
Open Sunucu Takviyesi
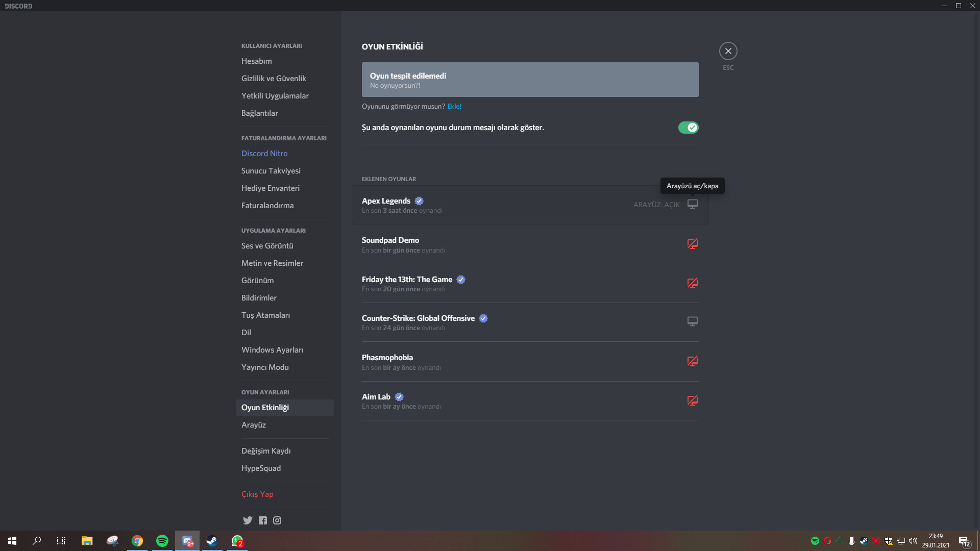pyautogui.click(x=285, y=171)
